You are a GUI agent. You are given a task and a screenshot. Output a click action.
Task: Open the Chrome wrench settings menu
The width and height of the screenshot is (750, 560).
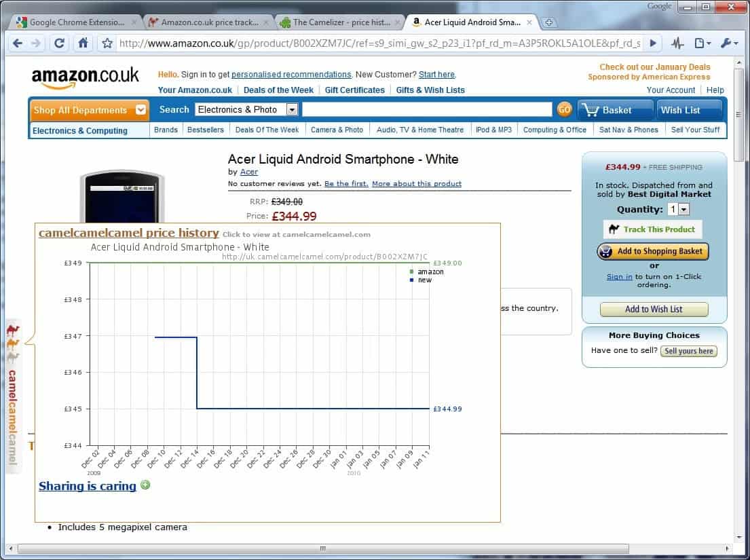coord(729,43)
